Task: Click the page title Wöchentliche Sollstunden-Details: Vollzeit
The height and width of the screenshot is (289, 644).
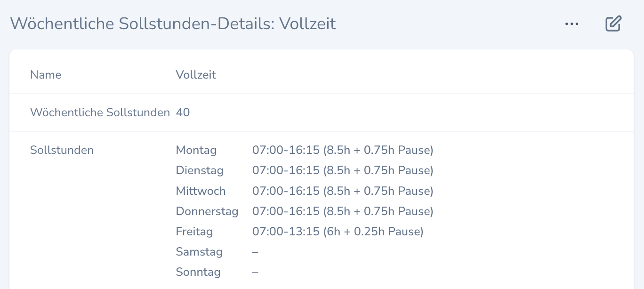Action: tap(174, 24)
